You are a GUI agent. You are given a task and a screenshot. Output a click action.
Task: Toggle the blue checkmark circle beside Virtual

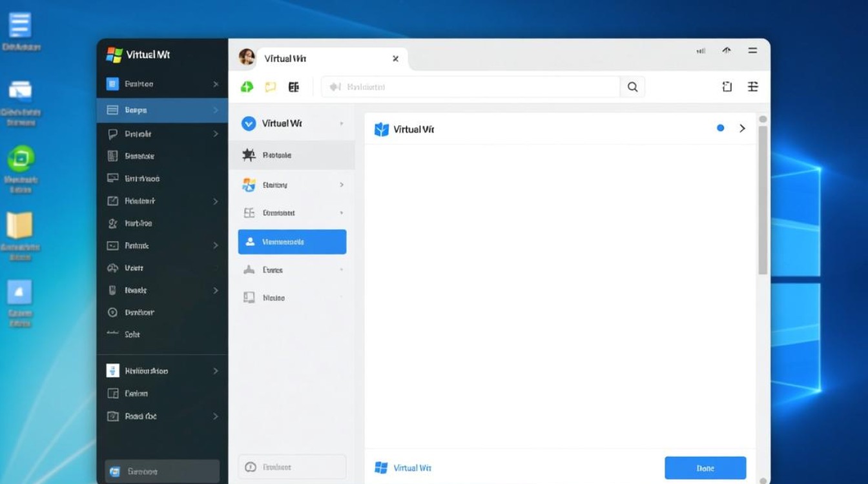tap(249, 124)
